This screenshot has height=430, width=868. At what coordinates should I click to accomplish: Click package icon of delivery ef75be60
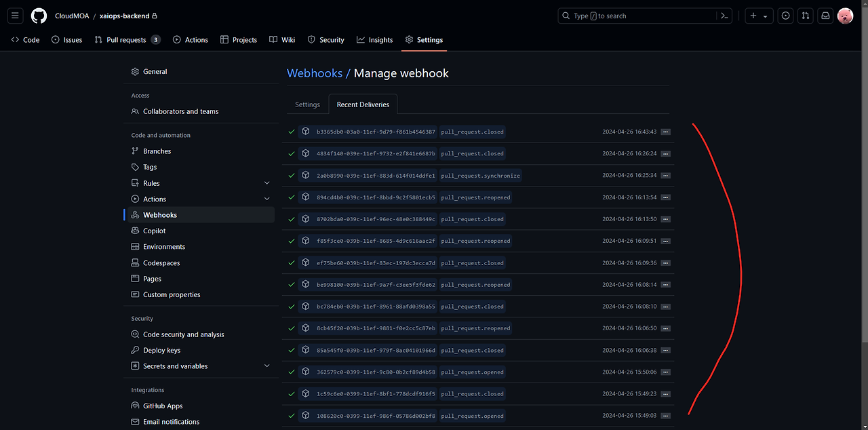tap(306, 262)
